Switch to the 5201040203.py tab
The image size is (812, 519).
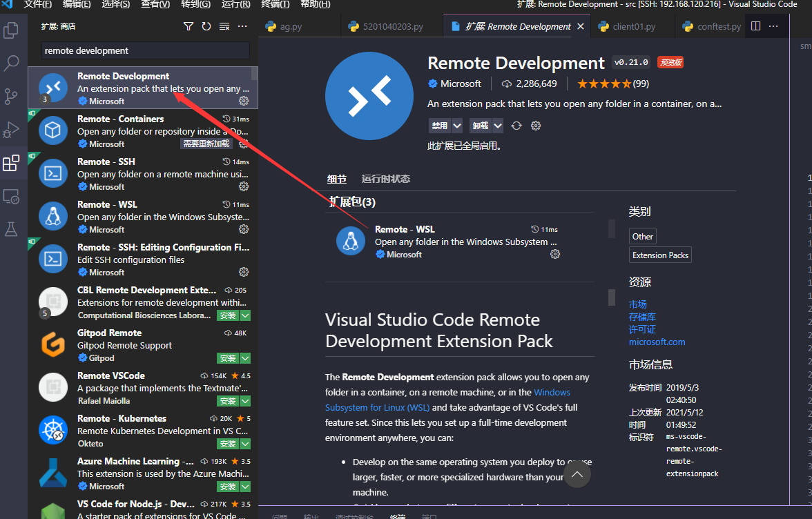point(392,26)
